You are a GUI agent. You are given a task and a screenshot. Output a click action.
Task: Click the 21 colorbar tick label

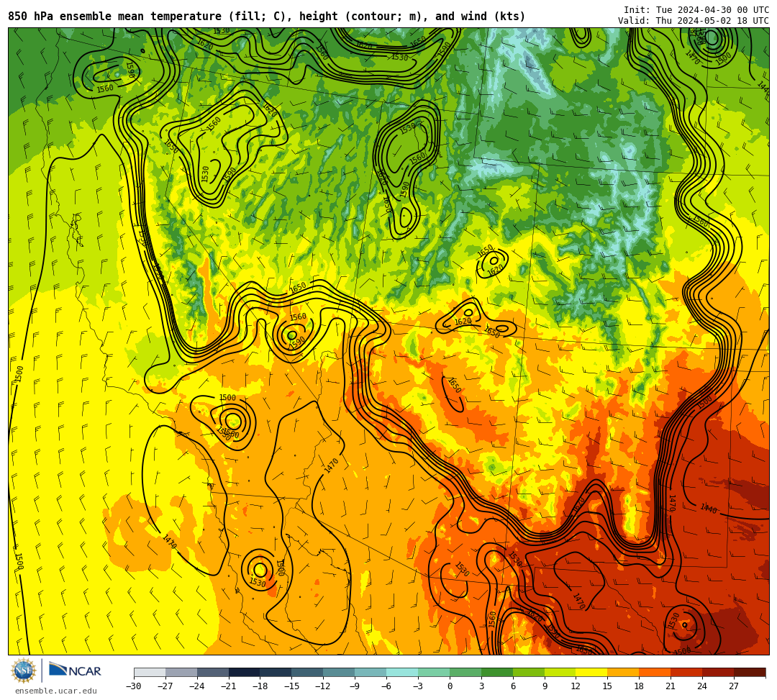(x=671, y=686)
